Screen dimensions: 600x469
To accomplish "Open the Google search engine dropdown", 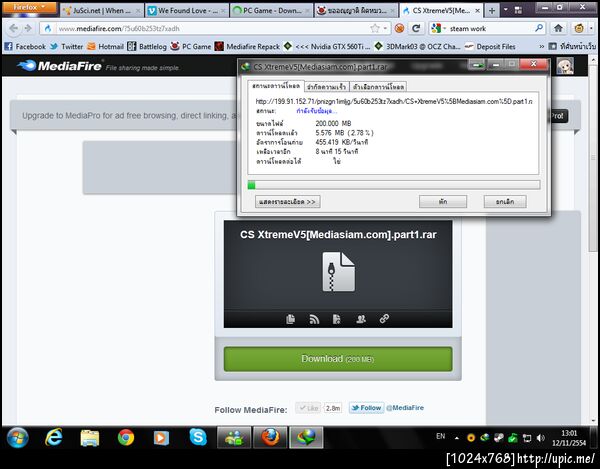I will coord(438,28).
